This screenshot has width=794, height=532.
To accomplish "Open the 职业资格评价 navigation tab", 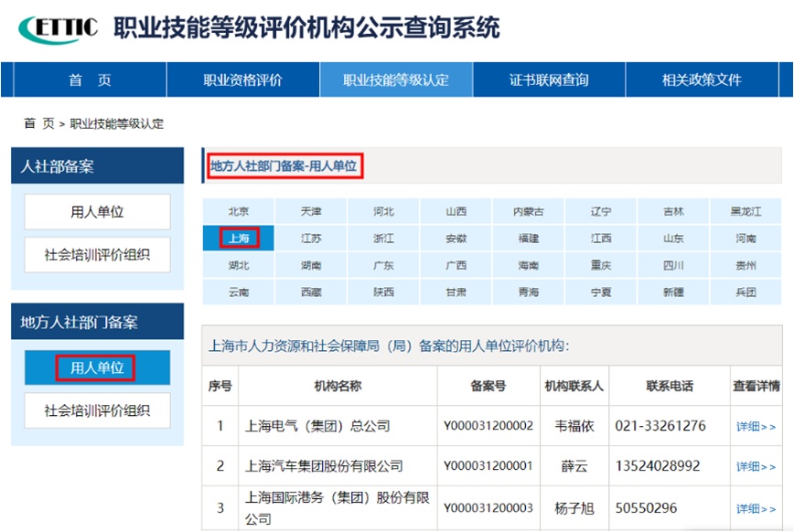I will (243, 80).
